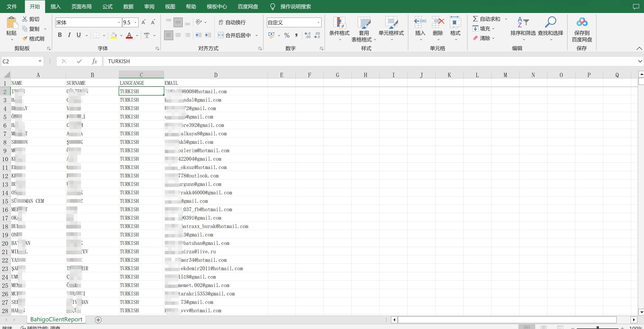Screen dimensions: 644x329
Task: Open the 文件 (File) tab
Action: coord(11,6)
